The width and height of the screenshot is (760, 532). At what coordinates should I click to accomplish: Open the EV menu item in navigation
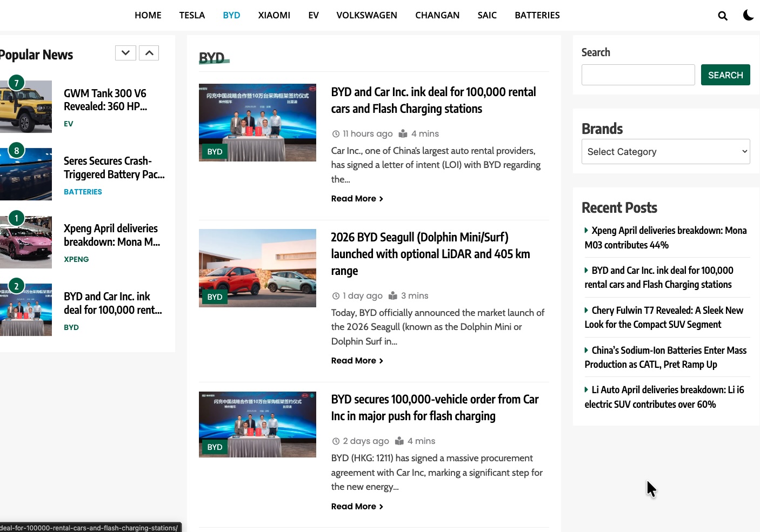click(314, 15)
